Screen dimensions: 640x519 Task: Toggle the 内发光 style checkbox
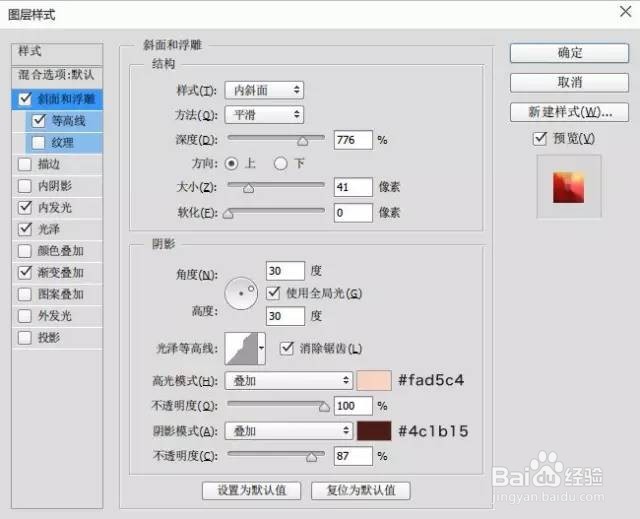click(x=25, y=207)
